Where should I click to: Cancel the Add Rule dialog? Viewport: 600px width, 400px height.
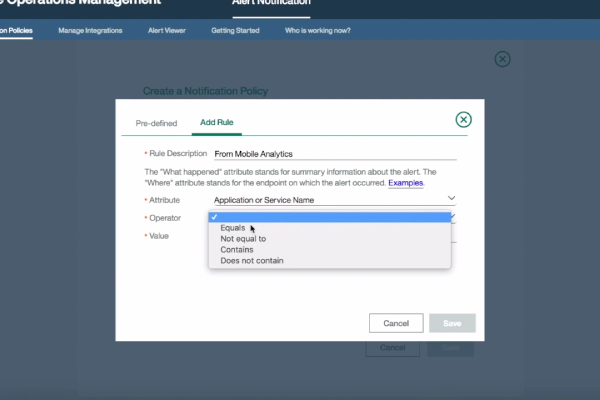(x=396, y=323)
